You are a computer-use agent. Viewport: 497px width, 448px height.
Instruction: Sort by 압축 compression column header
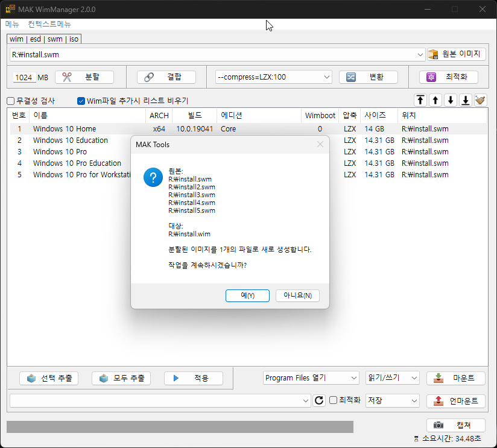[x=350, y=115]
